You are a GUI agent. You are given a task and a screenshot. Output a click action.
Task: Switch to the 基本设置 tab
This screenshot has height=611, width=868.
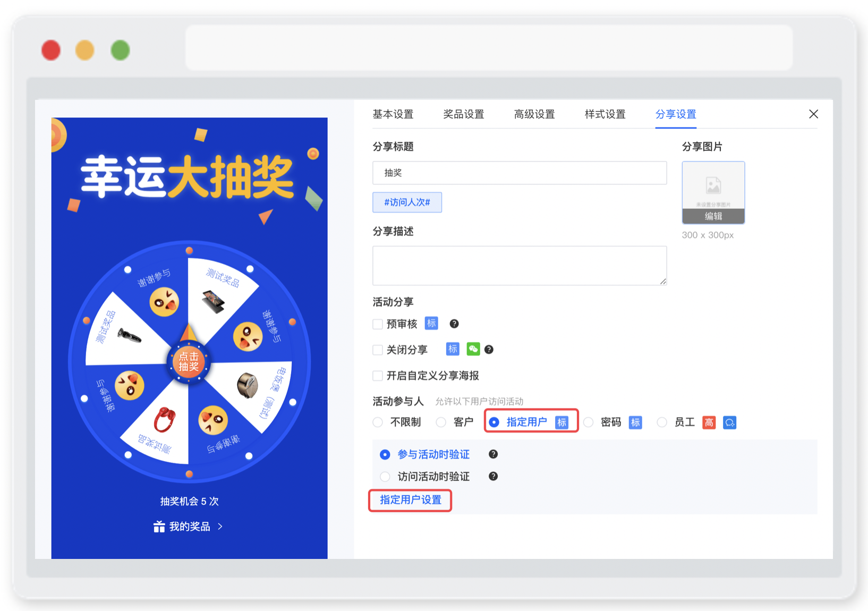coord(393,114)
